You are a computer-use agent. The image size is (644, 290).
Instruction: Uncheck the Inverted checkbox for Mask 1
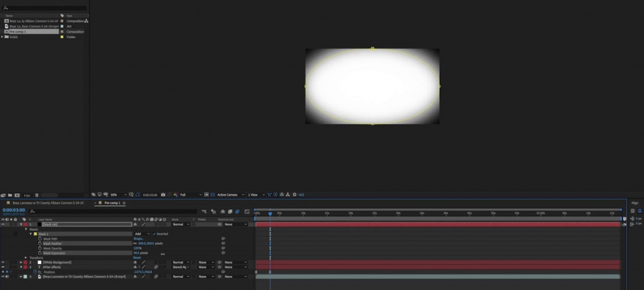(x=154, y=234)
